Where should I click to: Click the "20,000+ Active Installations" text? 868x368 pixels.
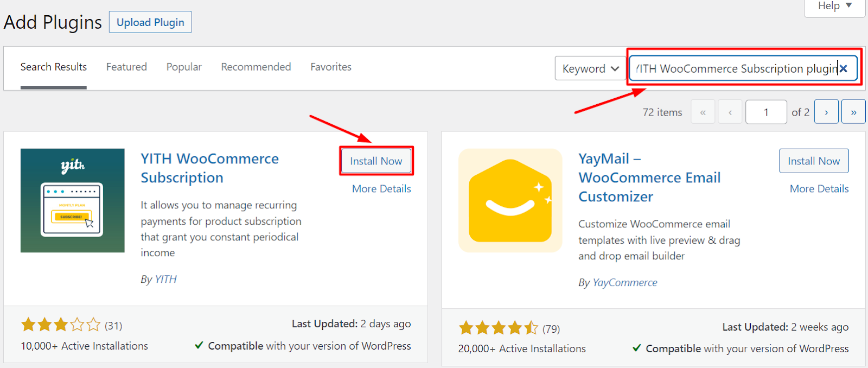point(522,349)
